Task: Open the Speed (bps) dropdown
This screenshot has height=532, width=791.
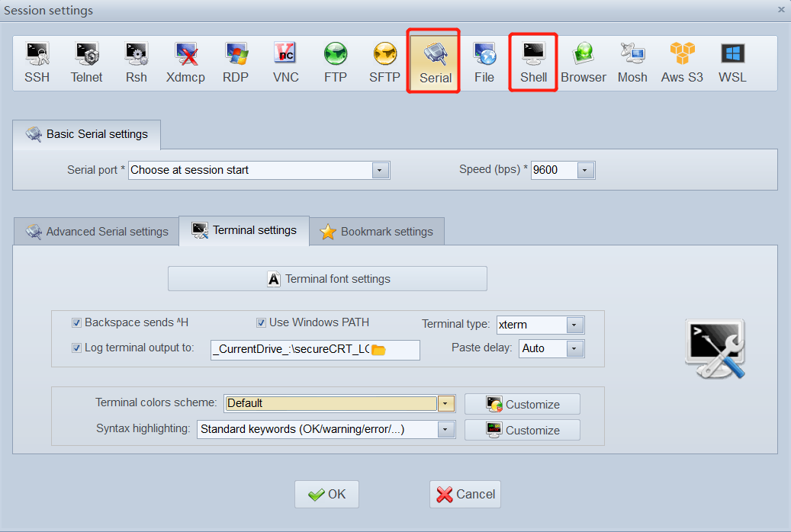Action: 585,171
